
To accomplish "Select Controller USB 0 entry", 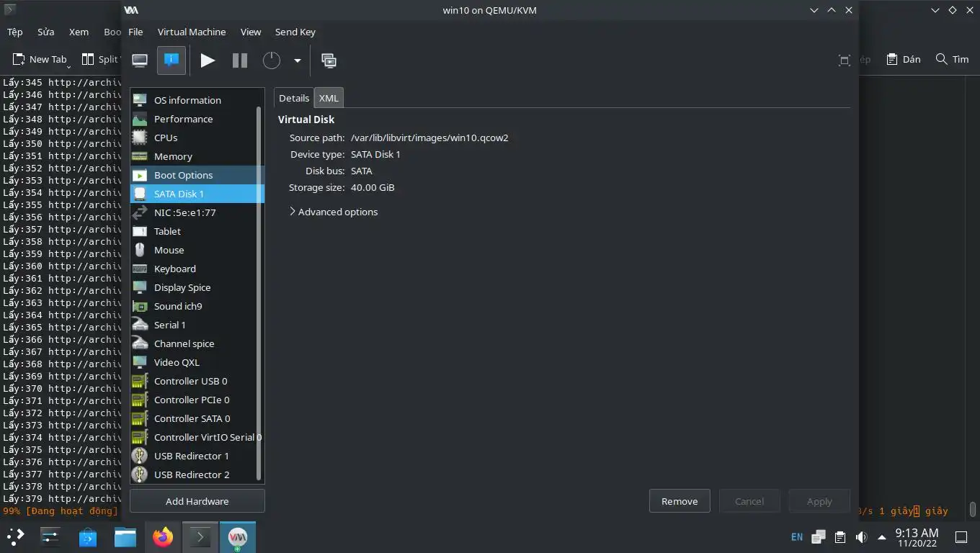I will (197, 381).
